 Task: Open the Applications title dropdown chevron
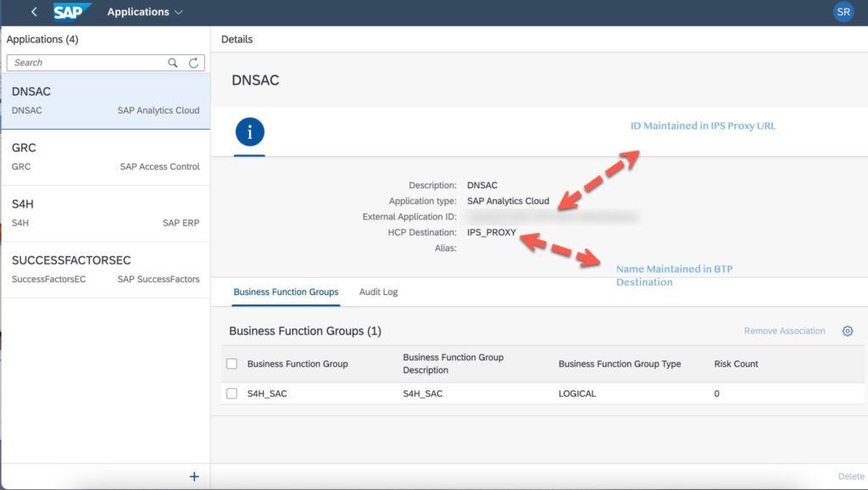177,12
